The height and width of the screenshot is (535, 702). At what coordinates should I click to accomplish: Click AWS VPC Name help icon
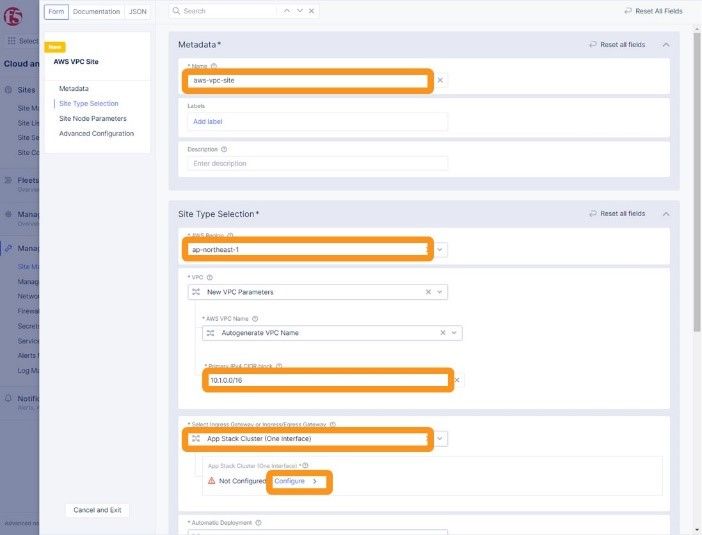click(255, 319)
